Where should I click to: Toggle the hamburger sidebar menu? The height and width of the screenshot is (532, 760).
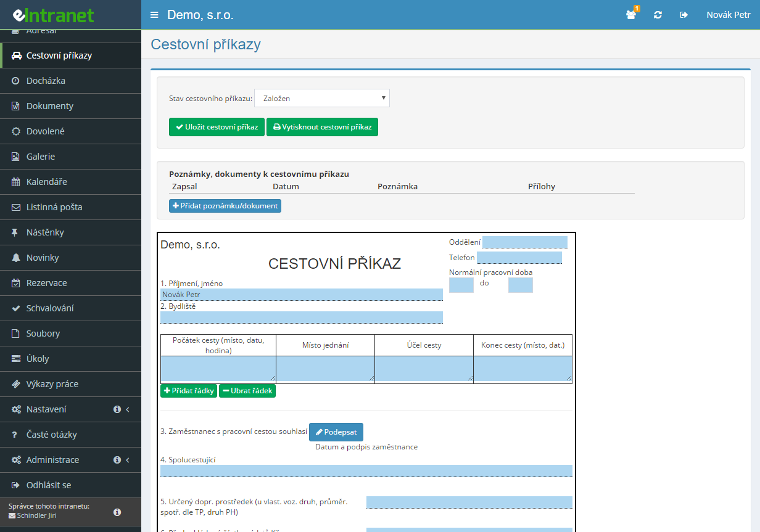(154, 15)
